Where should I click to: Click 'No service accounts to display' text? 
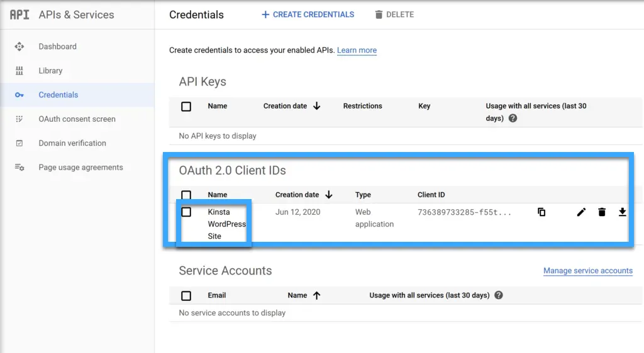point(232,313)
